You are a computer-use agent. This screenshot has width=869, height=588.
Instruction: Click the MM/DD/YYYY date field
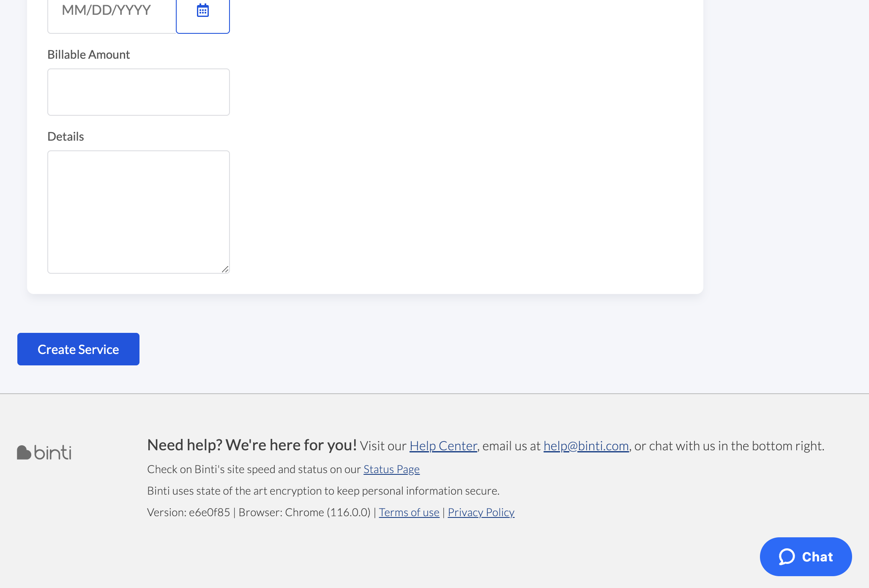pyautogui.click(x=112, y=11)
